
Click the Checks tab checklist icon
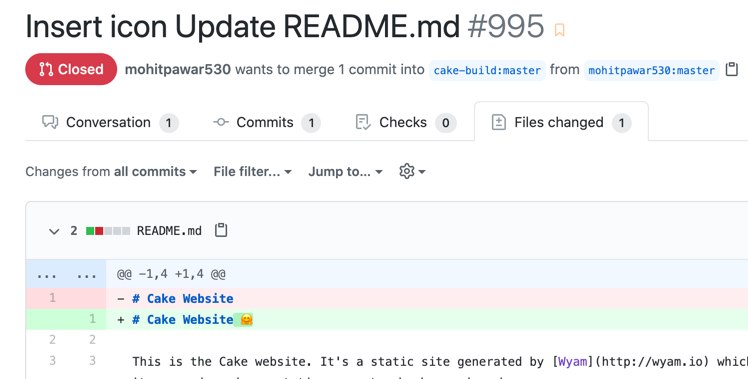click(363, 122)
